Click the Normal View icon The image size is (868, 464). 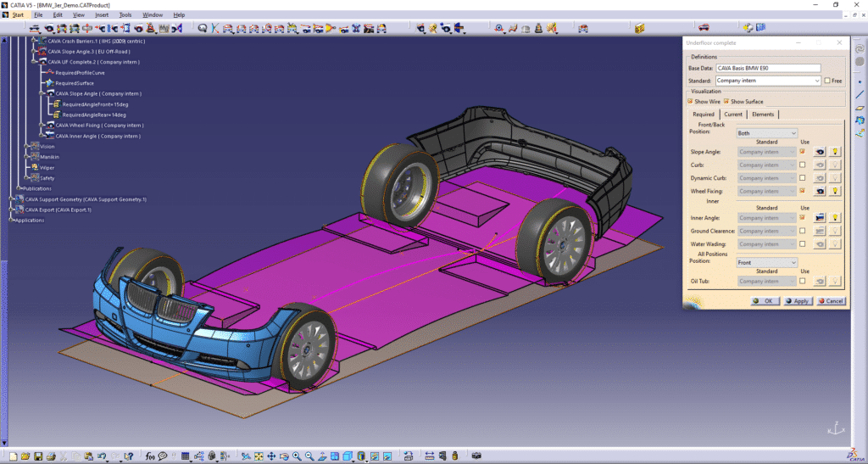[322, 456]
